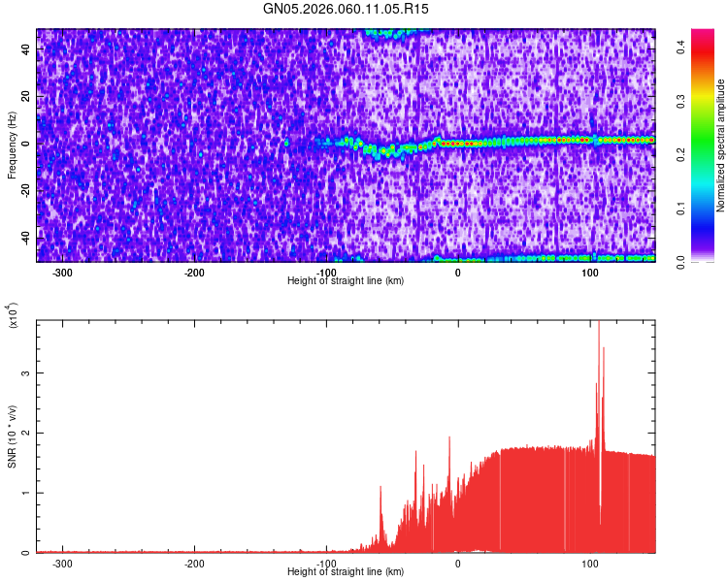Viewport: 728px width, 582px height.
Task: Click the -200 tick under the SNR plot
Action: (x=194, y=564)
